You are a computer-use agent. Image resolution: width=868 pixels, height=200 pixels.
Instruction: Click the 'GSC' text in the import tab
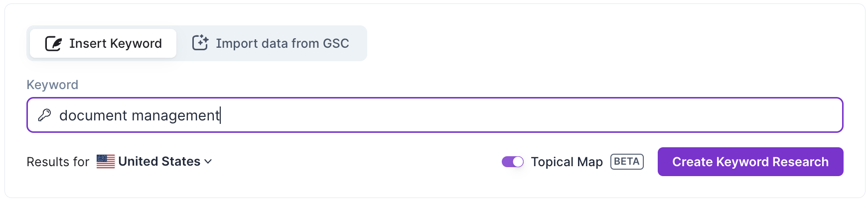336,43
